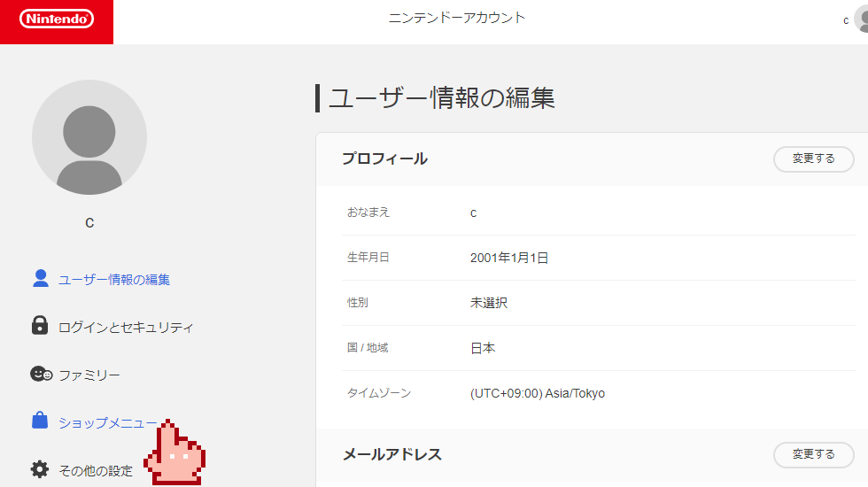The image size is (868, 487).
Task: Click the person icon beside ユーザー情報の編集
Action: (x=40, y=279)
